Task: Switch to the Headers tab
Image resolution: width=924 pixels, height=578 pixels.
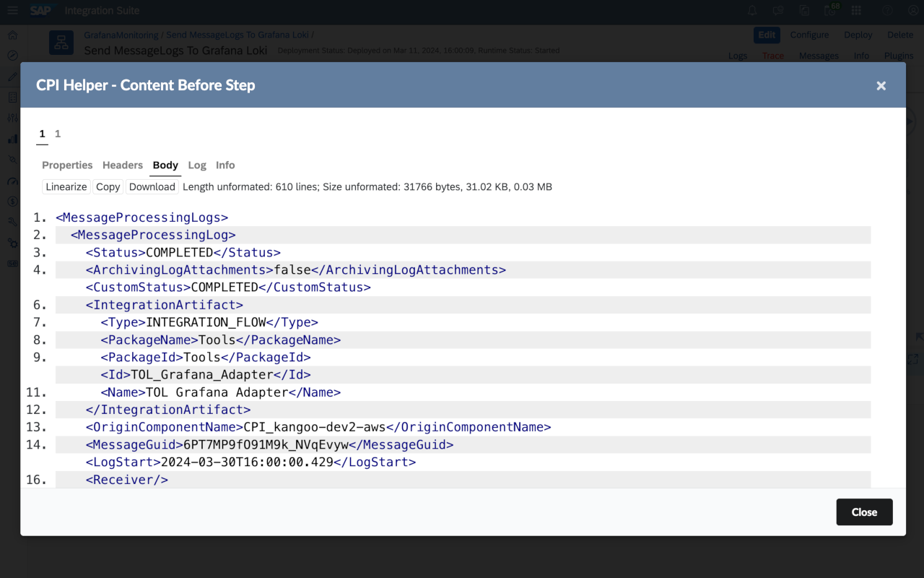Action: (122, 165)
